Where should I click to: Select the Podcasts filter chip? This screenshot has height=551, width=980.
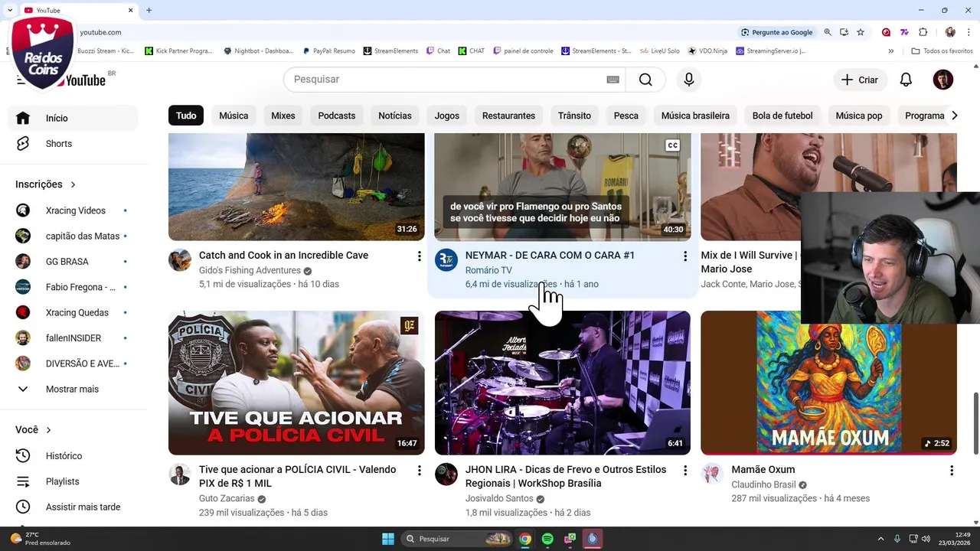point(337,116)
